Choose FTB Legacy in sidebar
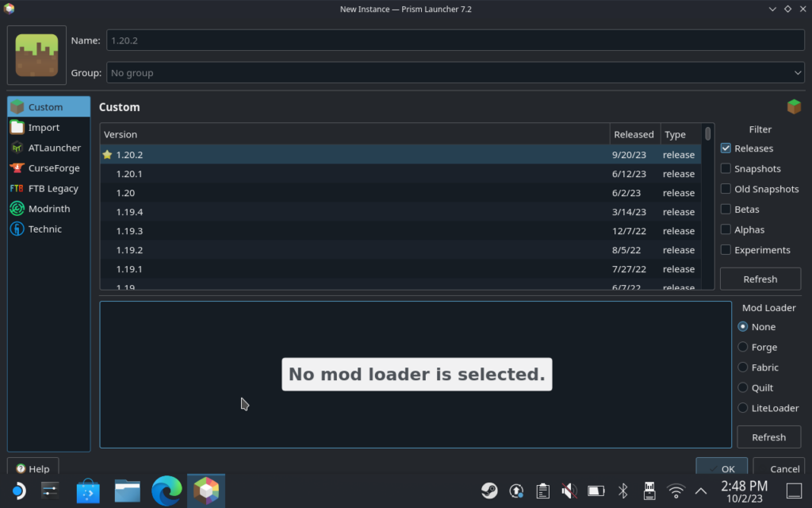The image size is (812, 508). [x=48, y=188]
